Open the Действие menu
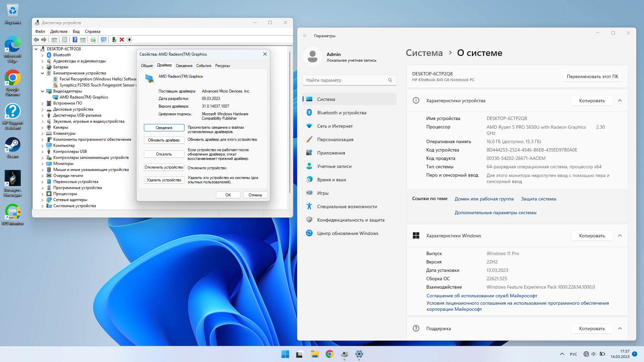This screenshot has height=362, width=644. pos(59,32)
